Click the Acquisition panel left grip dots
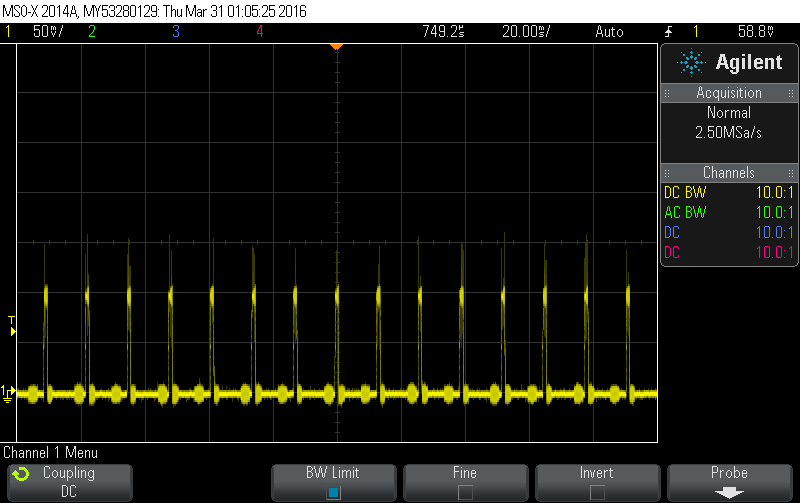800x503 pixels. point(667,93)
